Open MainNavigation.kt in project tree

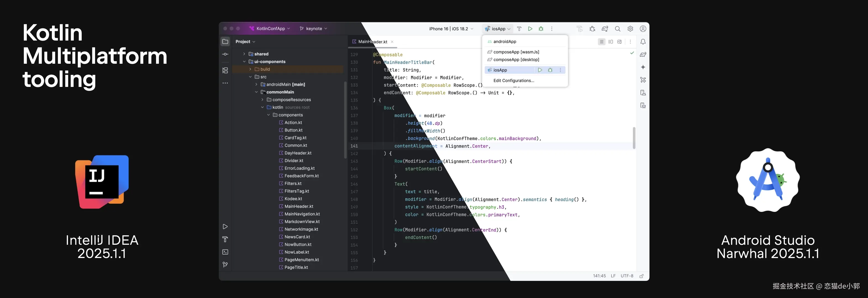(x=302, y=214)
